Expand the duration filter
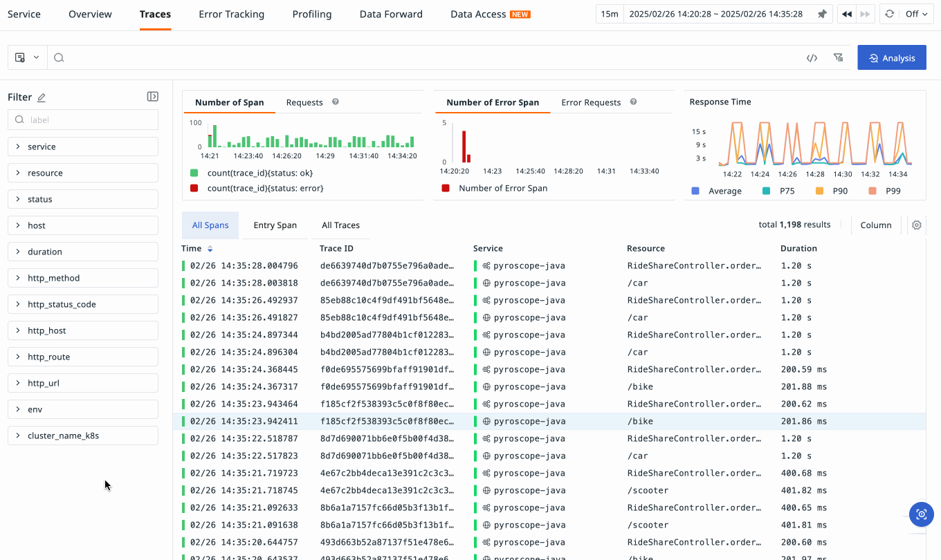Viewport: 941px width, 560px height. pos(83,252)
